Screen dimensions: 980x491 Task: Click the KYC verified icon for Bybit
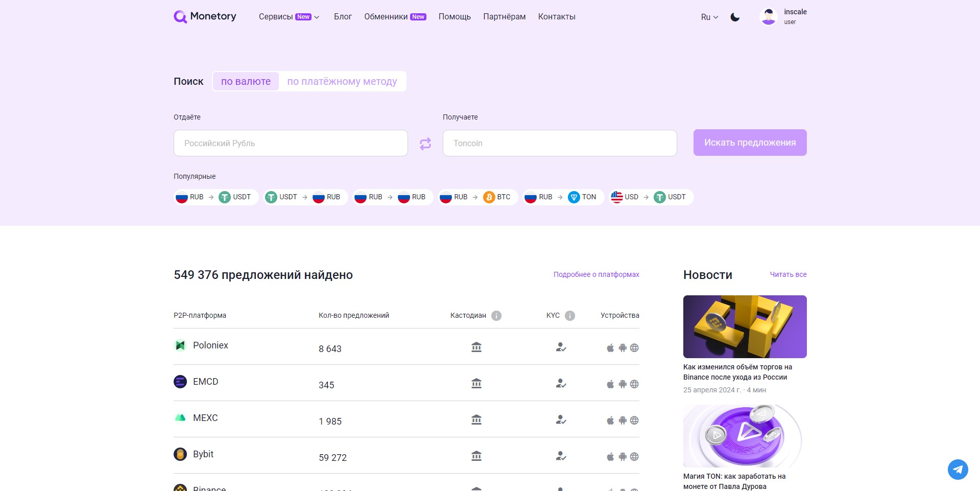[x=561, y=456]
